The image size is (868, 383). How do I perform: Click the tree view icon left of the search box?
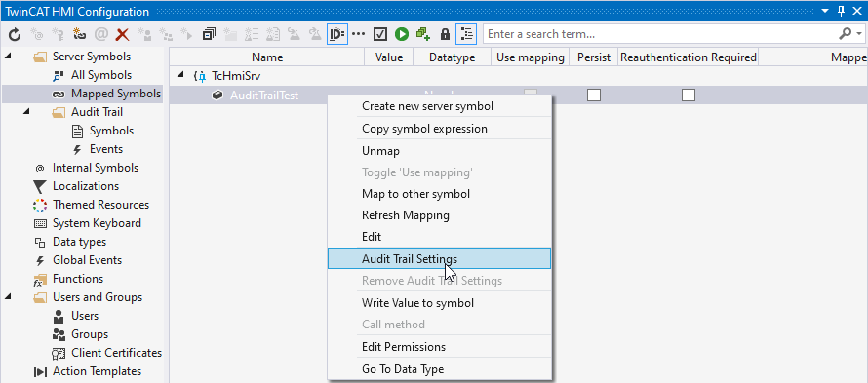[x=466, y=34]
